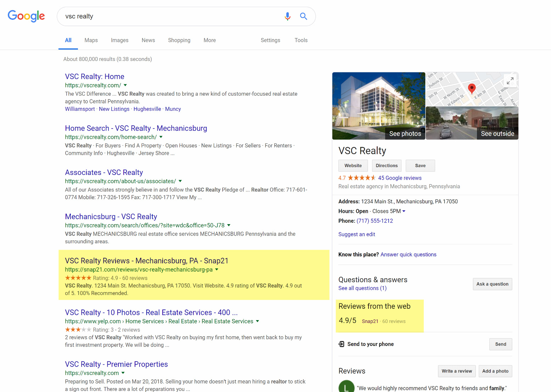
Task: Click the Google logo
Action: [26, 16]
